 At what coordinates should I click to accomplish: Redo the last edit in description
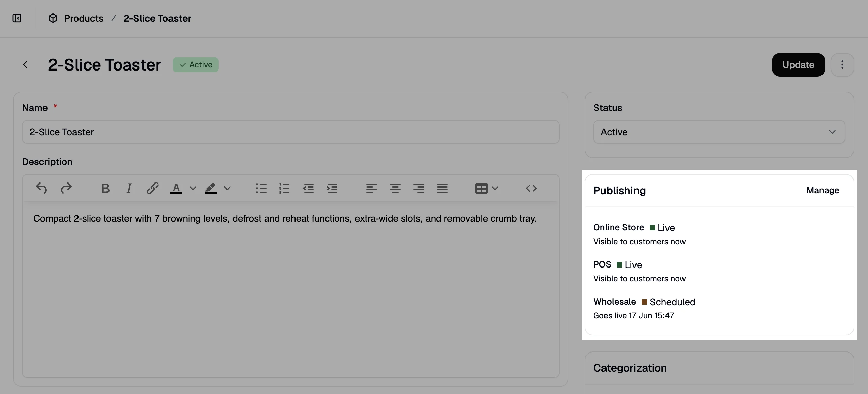point(66,188)
